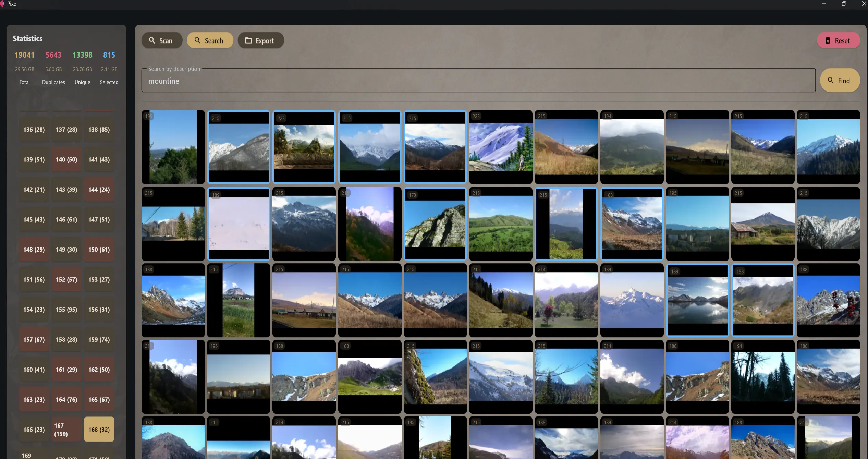Select the dark pine silhouettes thumbnail

point(763,376)
